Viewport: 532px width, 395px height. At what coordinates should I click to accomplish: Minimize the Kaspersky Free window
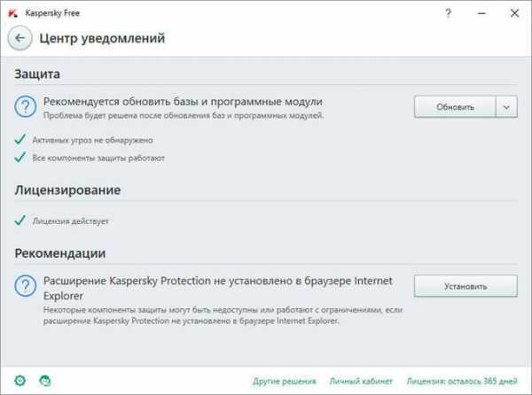coord(481,13)
